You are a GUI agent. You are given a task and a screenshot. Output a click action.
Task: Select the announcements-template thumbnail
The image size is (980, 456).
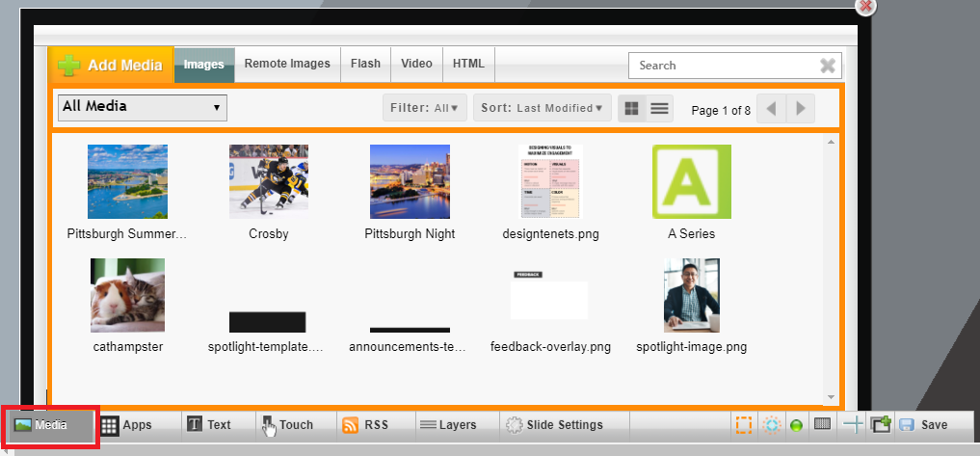coord(410,330)
